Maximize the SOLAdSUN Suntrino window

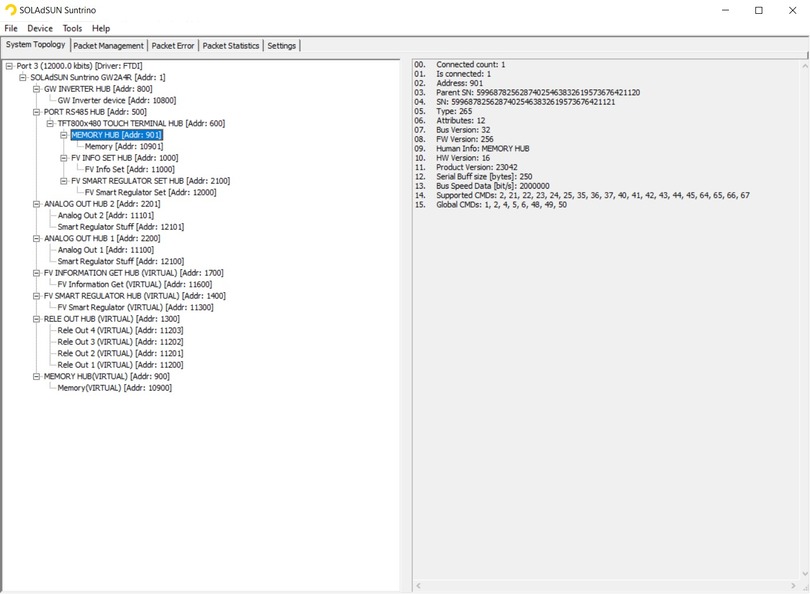tap(759, 10)
